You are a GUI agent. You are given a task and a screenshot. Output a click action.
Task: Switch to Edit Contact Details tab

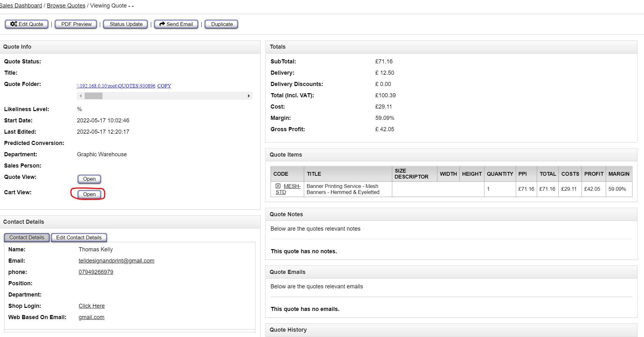79,238
